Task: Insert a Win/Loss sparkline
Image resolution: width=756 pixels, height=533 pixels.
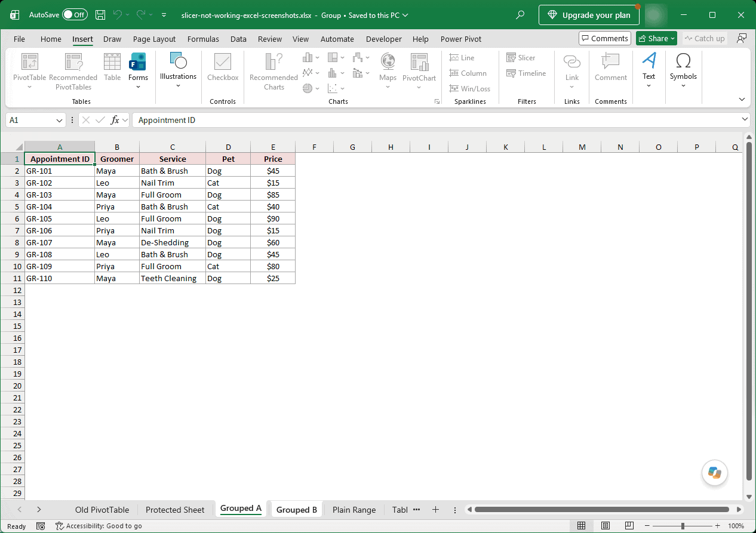Action: click(x=470, y=89)
